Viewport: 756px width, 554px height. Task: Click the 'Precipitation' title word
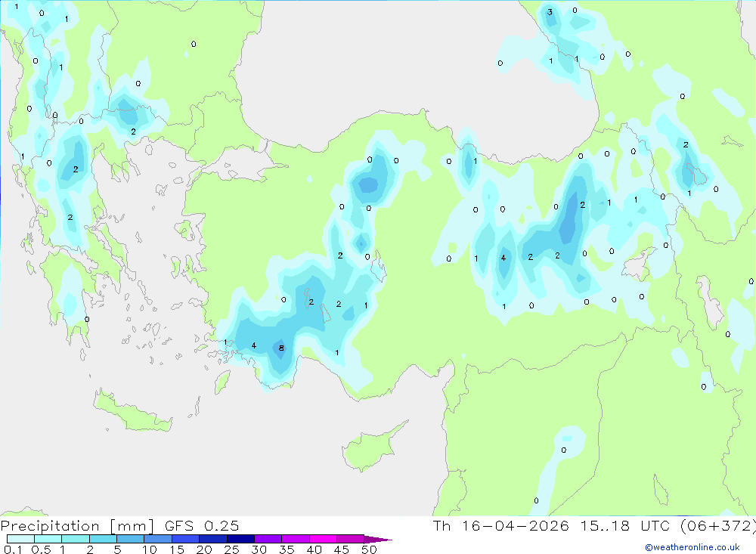(50, 526)
